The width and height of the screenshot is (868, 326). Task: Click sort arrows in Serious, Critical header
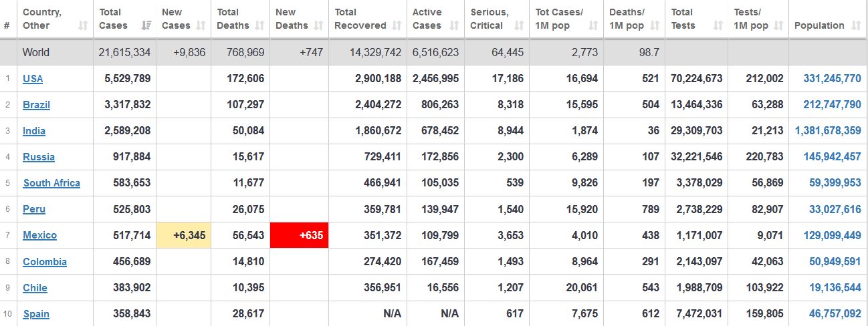click(x=519, y=26)
